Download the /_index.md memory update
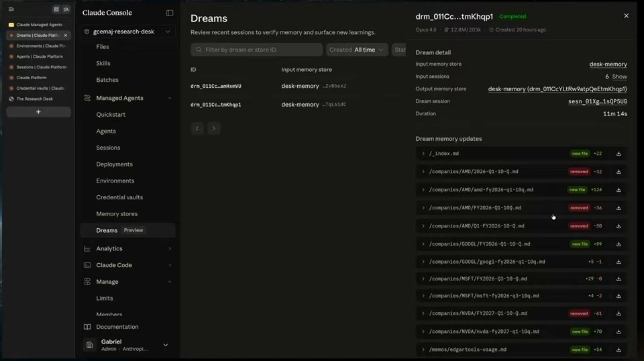The height and width of the screenshot is (361, 644). (x=619, y=154)
